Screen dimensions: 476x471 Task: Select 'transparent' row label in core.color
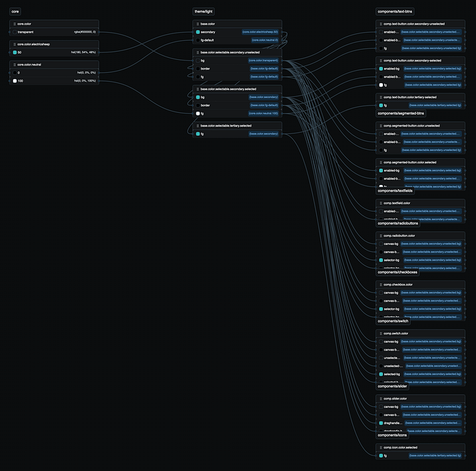26,32
